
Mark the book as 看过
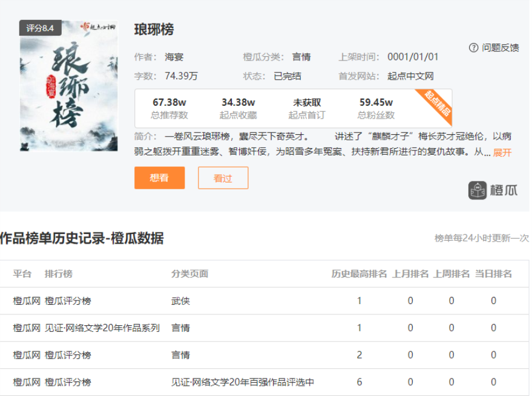[223, 178]
